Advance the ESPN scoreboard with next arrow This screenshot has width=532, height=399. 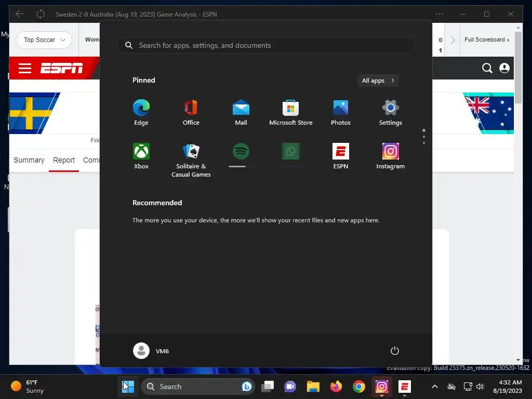pos(453,39)
